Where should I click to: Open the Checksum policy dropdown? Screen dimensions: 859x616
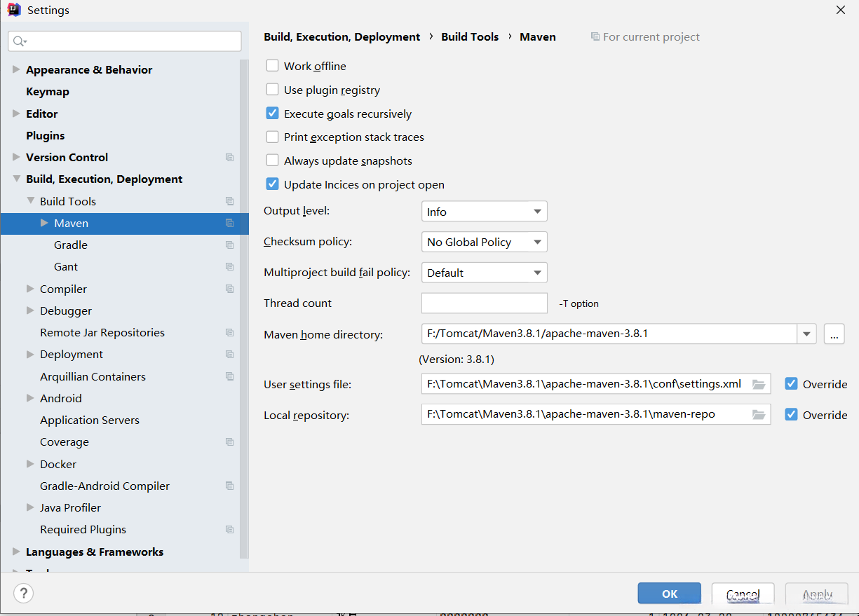(484, 242)
